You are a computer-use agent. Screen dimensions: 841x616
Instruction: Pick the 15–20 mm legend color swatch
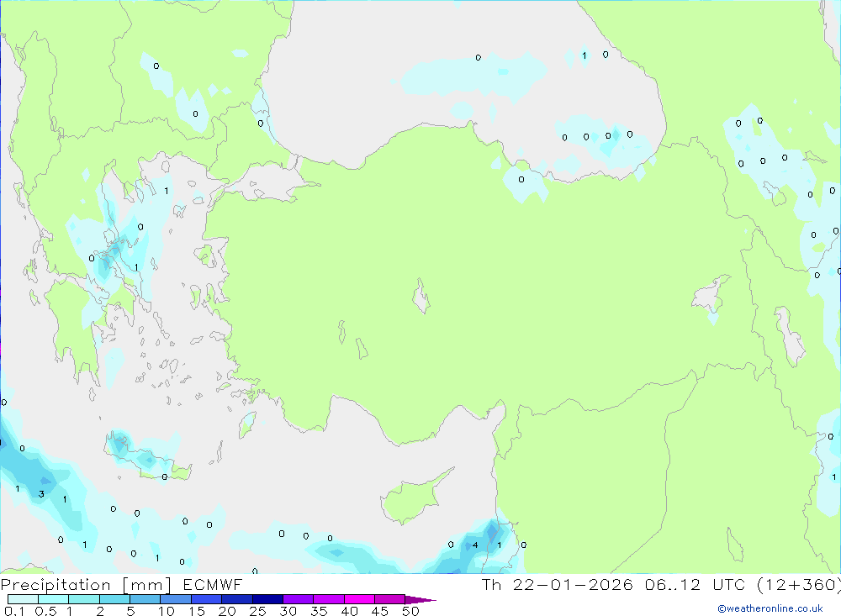[207, 599]
